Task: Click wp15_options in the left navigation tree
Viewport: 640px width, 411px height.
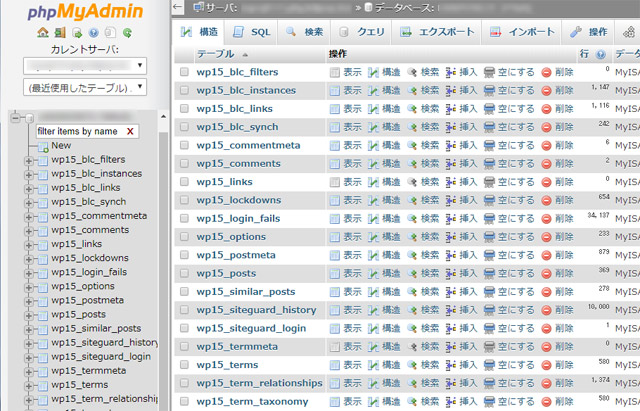Action: click(84, 286)
